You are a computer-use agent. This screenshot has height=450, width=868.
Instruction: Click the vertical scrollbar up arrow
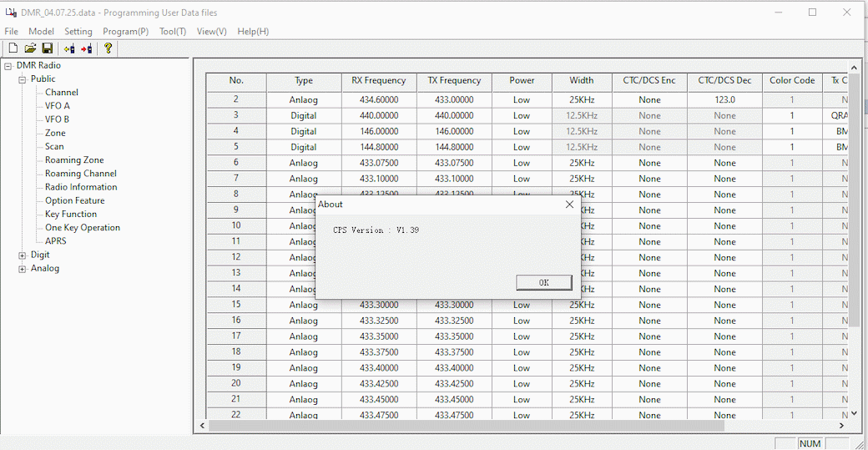(x=854, y=67)
